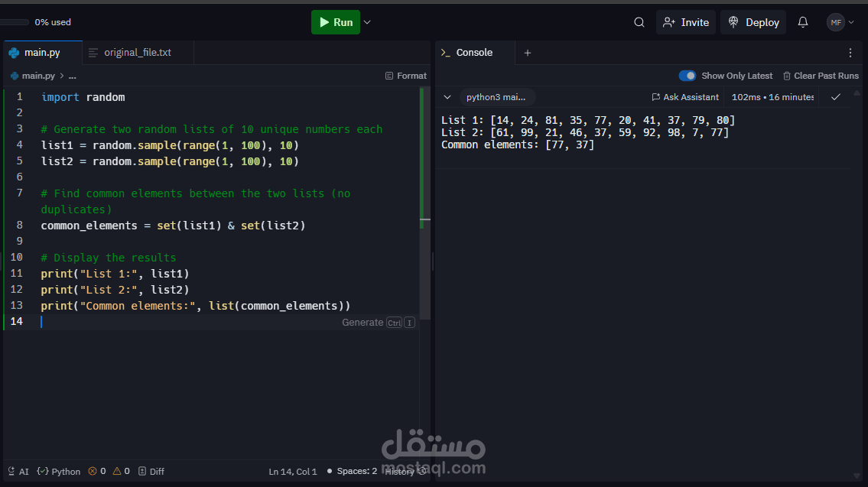Viewport: 868px width, 487px height.
Task: Click the console scroll-down arrow
Action: (x=857, y=476)
